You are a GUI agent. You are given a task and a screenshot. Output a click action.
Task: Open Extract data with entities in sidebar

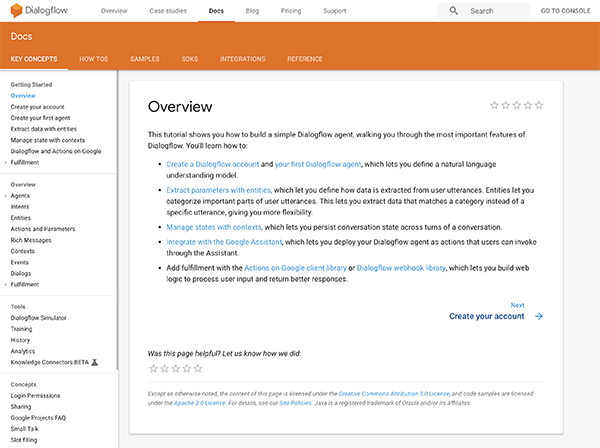click(44, 129)
